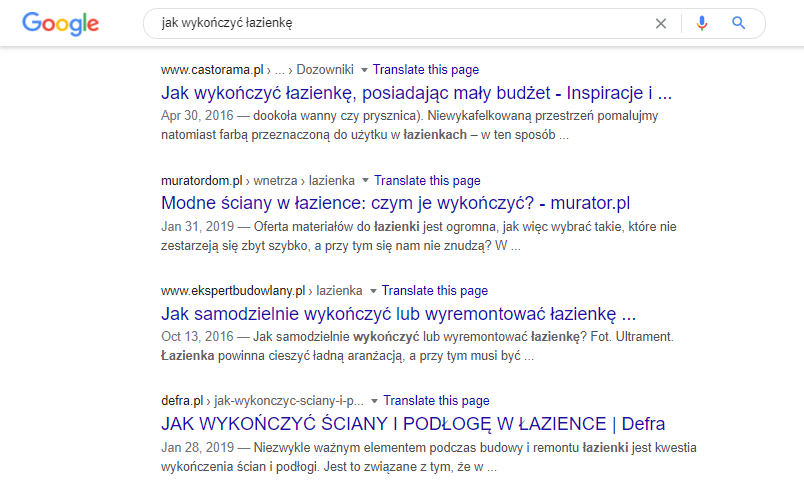Click the Google logo
Viewport: 804px width, 496px height.
[x=60, y=23]
